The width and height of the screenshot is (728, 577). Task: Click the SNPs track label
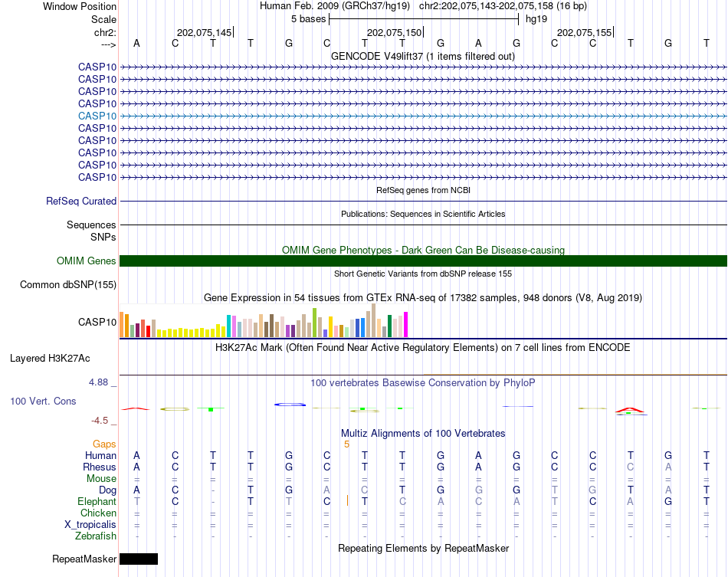pos(103,237)
